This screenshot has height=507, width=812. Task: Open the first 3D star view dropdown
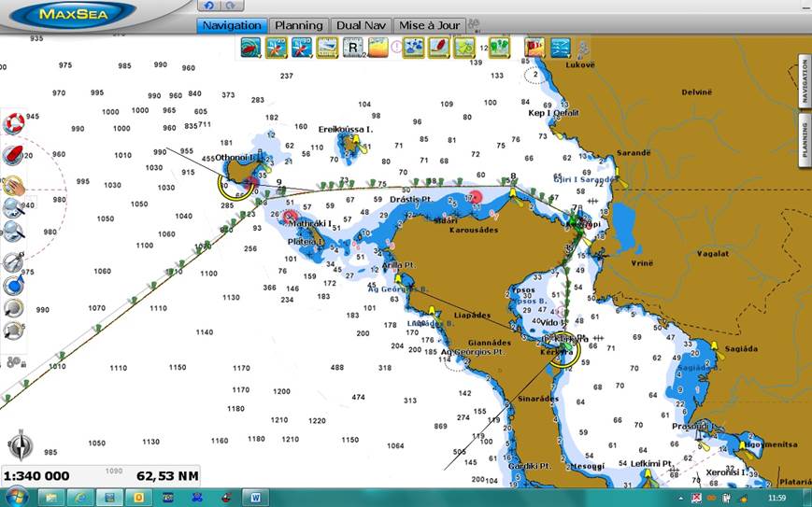277,47
